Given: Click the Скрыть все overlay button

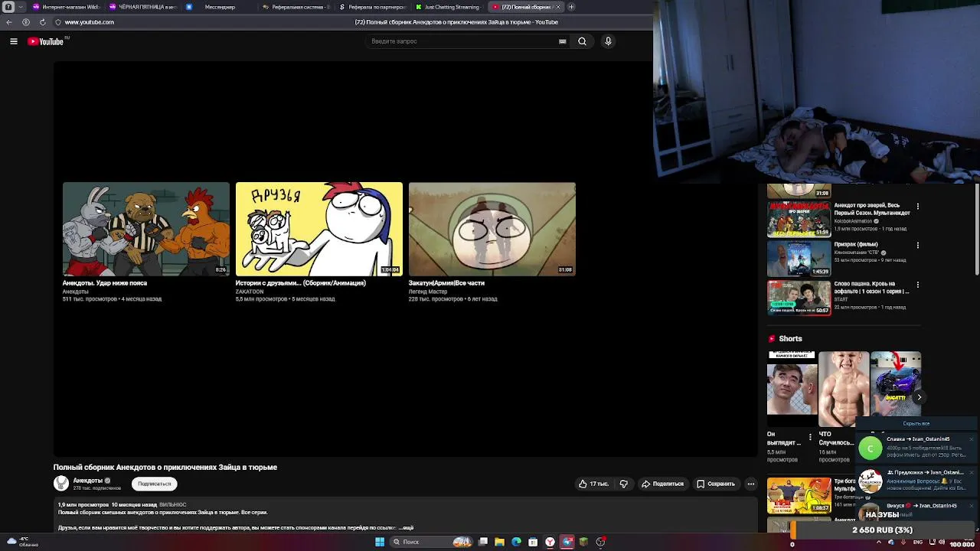Looking at the screenshot, I should point(916,423).
